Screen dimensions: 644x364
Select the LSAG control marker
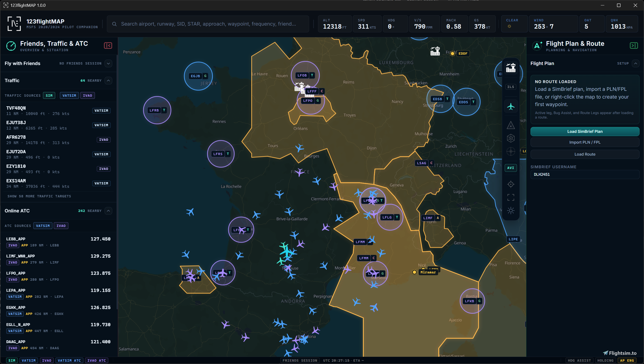point(425,163)
